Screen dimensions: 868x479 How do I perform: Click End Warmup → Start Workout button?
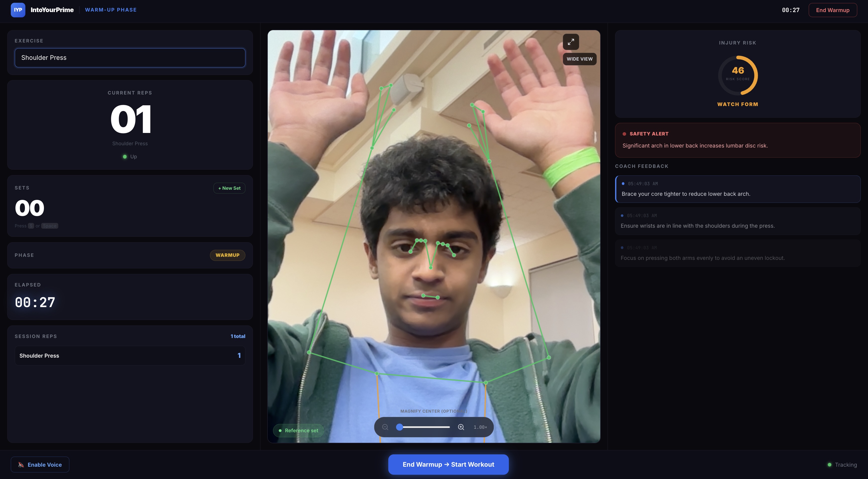(x=448, y=464)
